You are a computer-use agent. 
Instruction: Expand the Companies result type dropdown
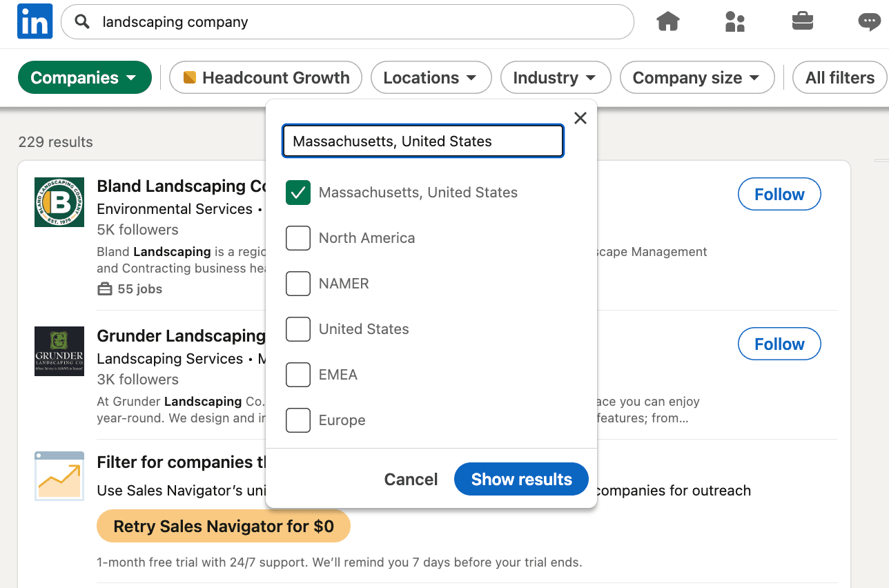coord(84,77)
